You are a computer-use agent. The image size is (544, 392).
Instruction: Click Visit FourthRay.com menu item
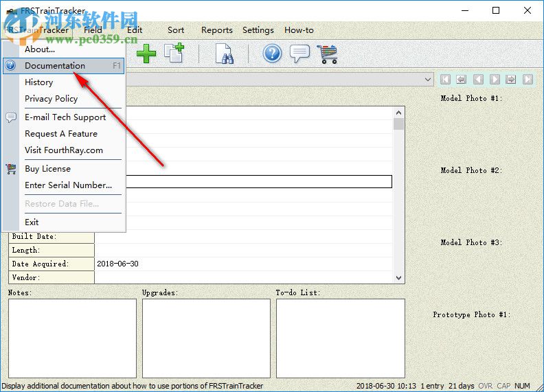(63, 150)
